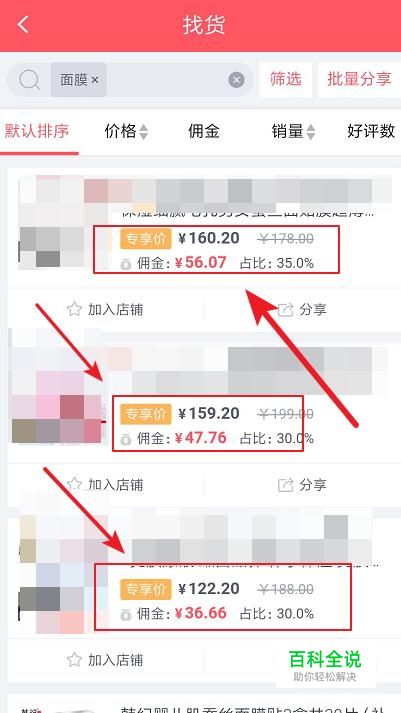Tap star 加入店铺 for the ¥159.20 item
401x713 pixels.
[74, 485]
